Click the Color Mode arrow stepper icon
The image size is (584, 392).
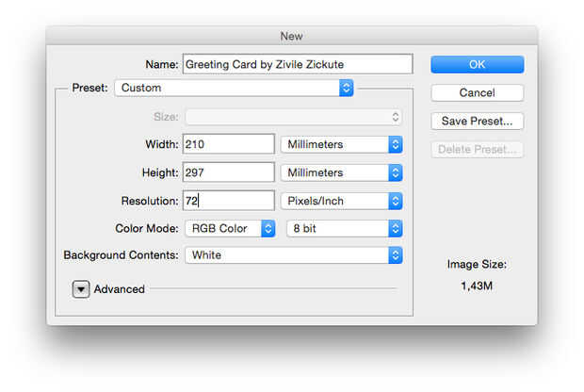(268, 228)
